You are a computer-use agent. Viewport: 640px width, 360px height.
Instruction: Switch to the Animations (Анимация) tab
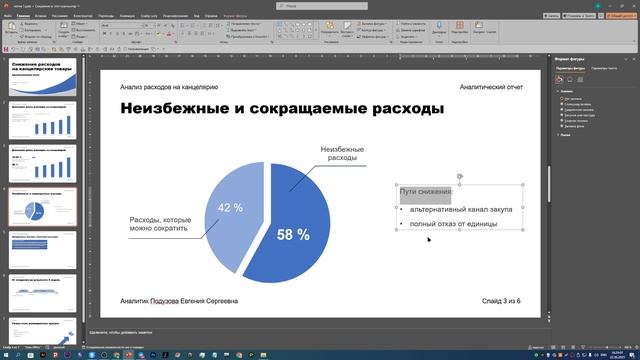click(x=127, y=16)
